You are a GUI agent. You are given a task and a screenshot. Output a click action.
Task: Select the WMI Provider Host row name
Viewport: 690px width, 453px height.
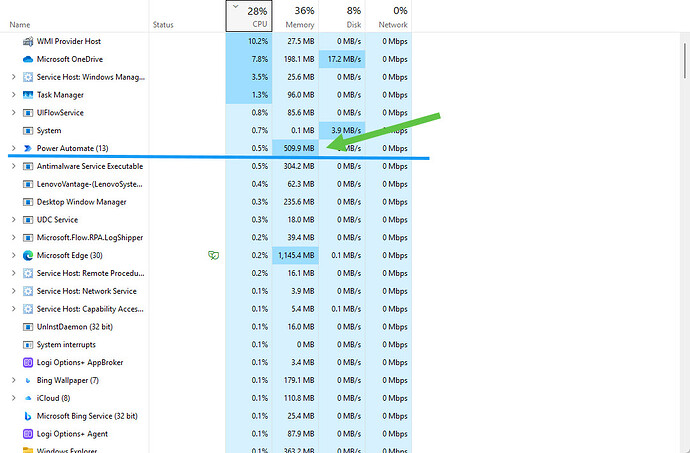(x=69, y=41)
